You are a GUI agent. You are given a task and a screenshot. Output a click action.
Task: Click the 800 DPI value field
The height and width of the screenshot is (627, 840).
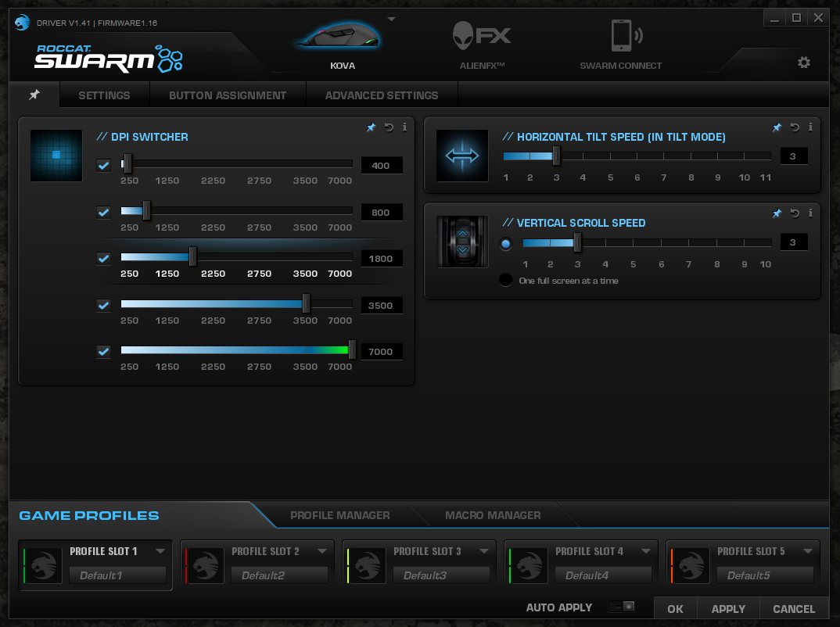pyautogui.click(x=381, y=213)
